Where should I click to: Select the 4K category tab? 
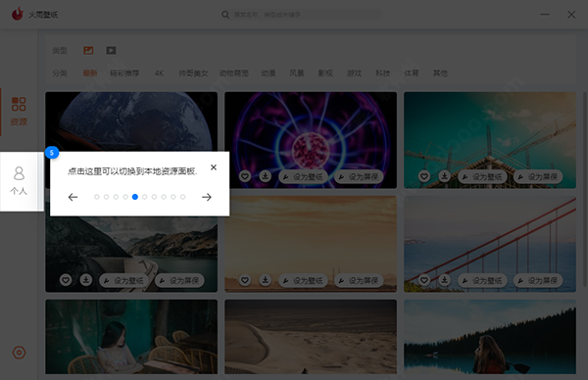point(159,73)
